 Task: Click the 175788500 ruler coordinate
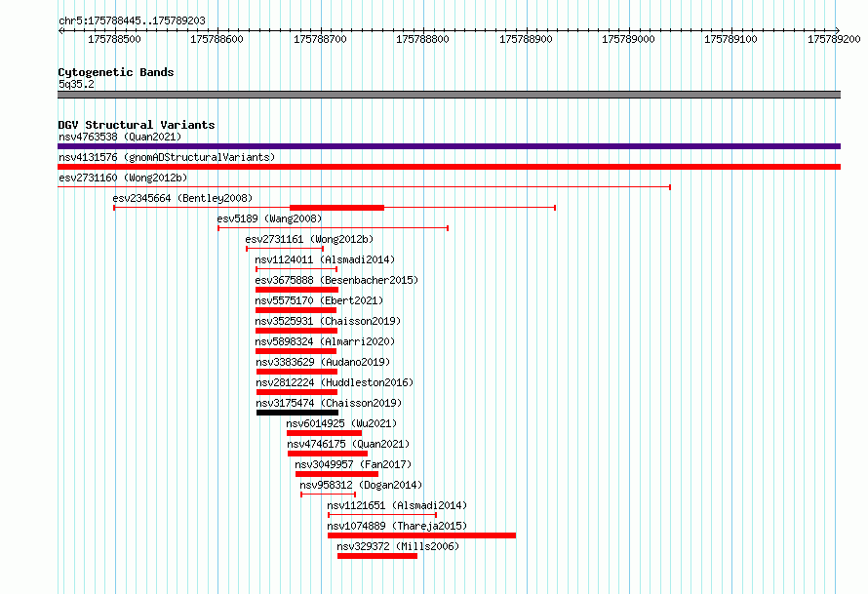114,39
